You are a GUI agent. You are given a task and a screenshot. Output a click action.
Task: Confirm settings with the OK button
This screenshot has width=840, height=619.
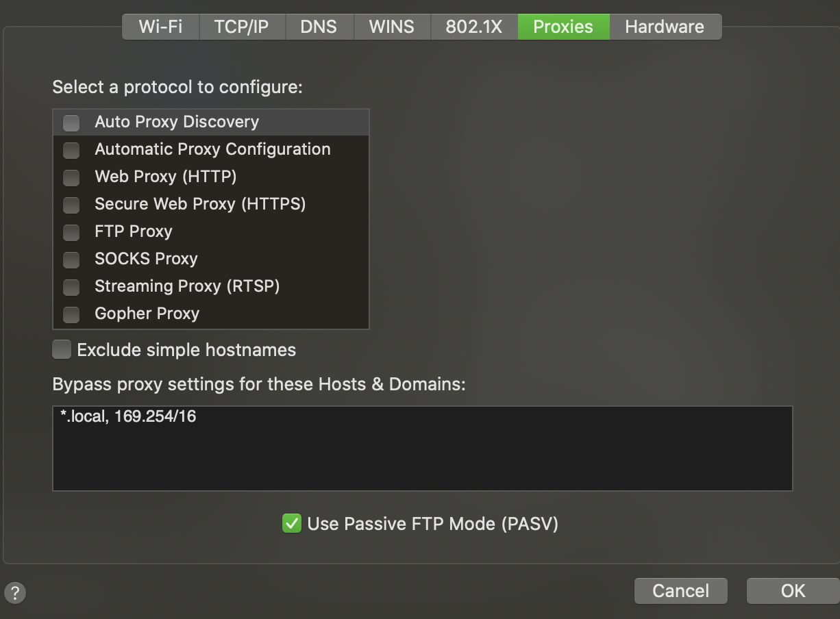tap(793, 591)
